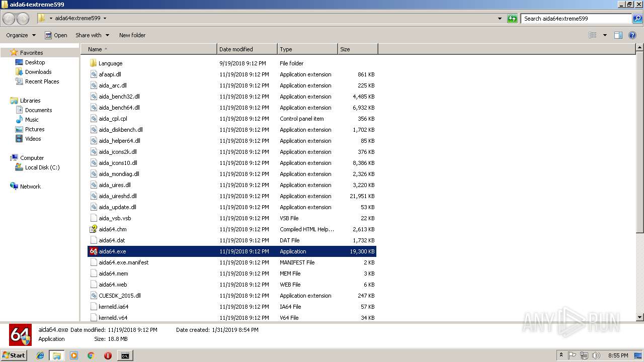Open the root breadcrumb dropdown arrow
The height and width of the screenshot is (362, 644).
pyautogui.click(x=51, y=19)
